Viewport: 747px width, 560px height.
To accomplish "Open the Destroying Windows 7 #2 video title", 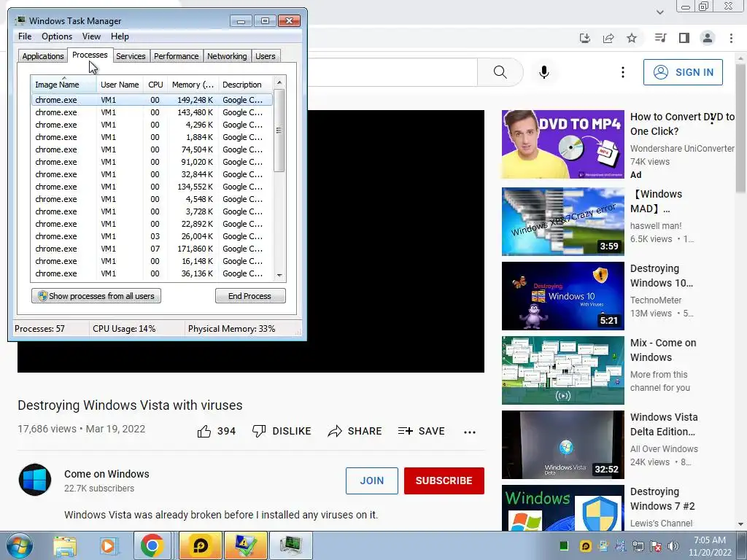I will [662, 499].
